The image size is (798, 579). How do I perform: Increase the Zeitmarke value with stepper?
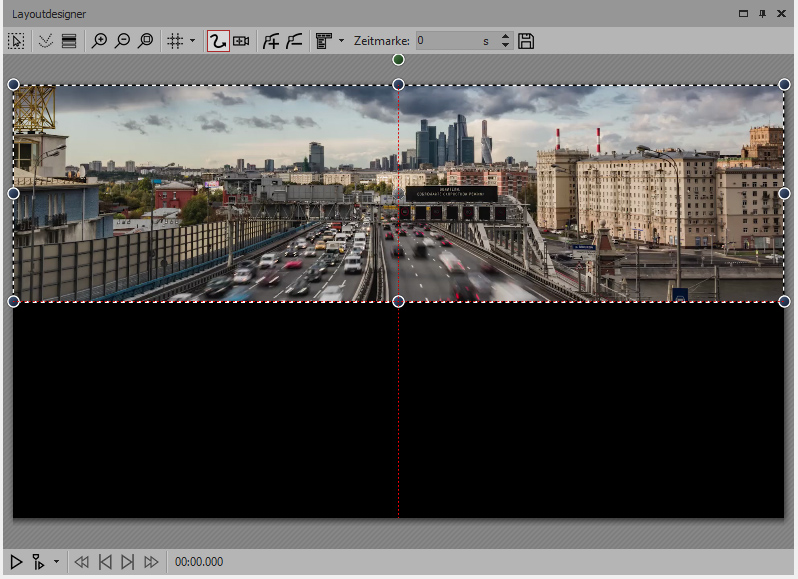505,37
